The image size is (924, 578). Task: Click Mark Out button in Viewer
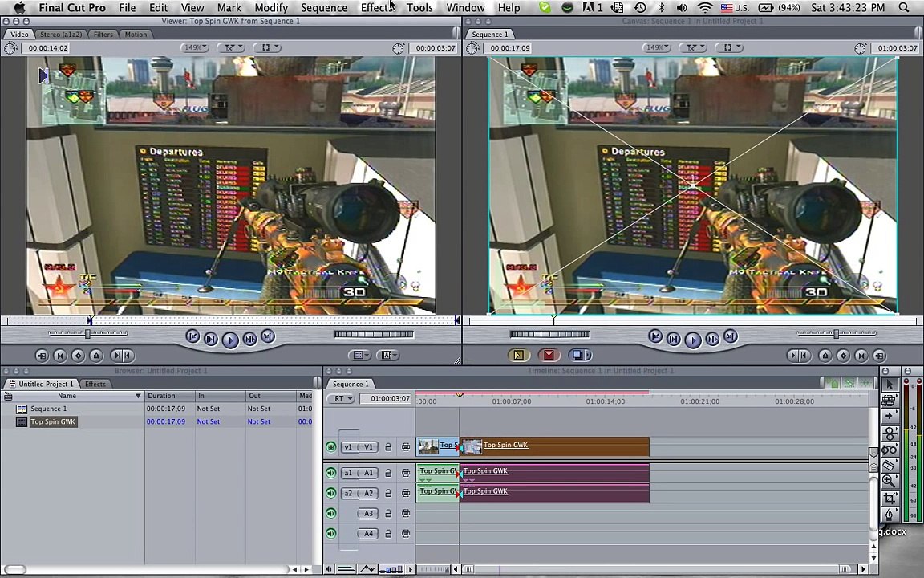pyautogui.click(x=128, y=356)
